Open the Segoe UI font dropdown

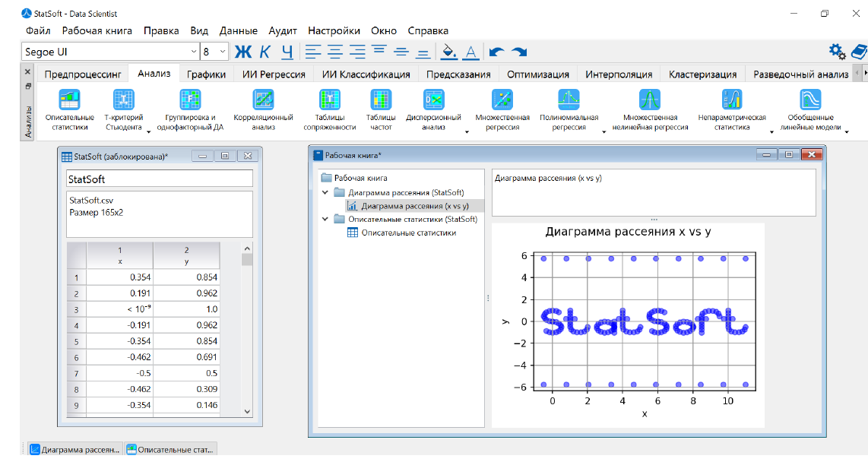194,52
